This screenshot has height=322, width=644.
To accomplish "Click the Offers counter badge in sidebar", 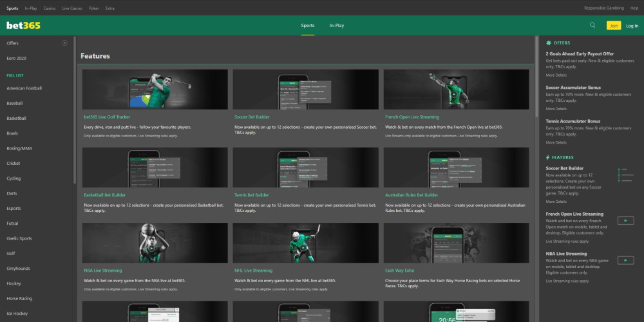I will (64, 43).
